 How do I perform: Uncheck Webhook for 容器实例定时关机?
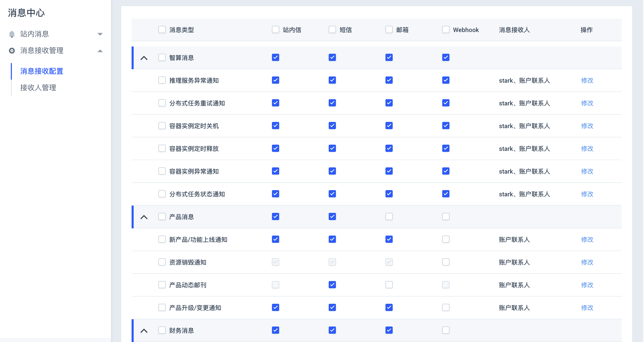tap(446, 126)
